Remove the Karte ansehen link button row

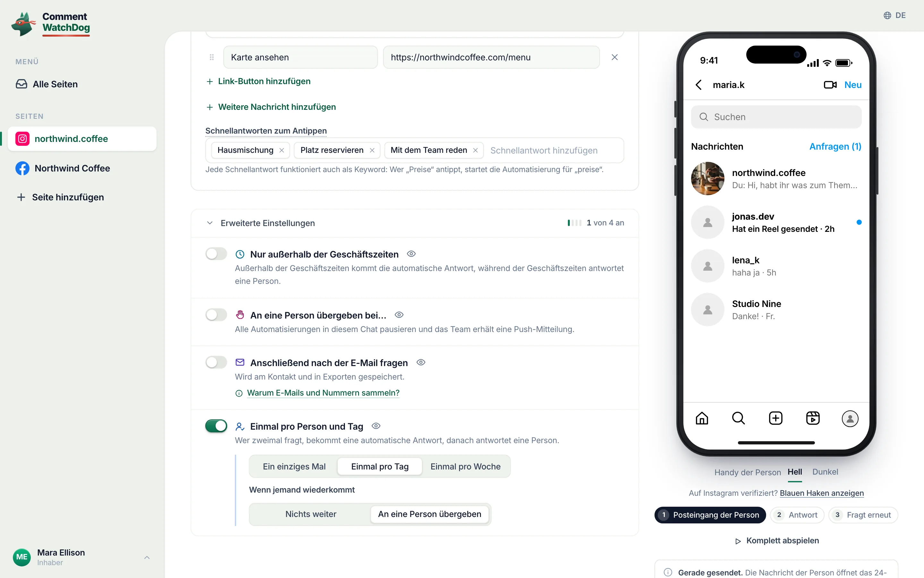pos(614,57)
